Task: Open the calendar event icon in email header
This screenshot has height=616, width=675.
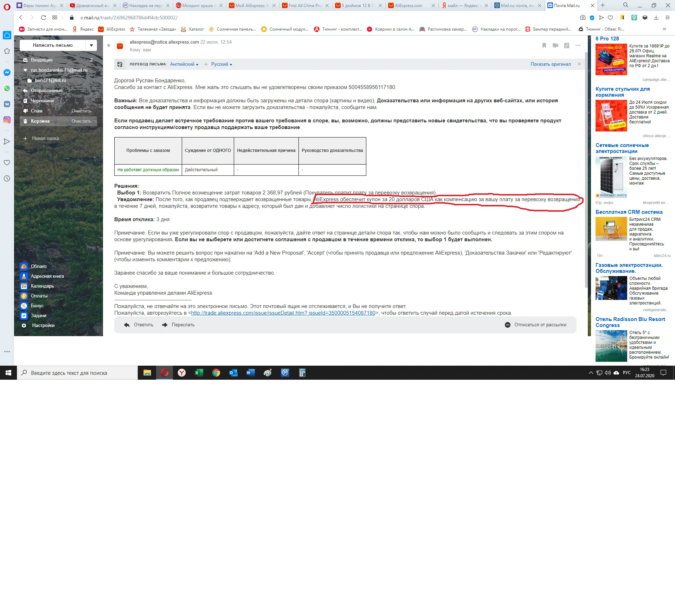Action: coord(567,45)
